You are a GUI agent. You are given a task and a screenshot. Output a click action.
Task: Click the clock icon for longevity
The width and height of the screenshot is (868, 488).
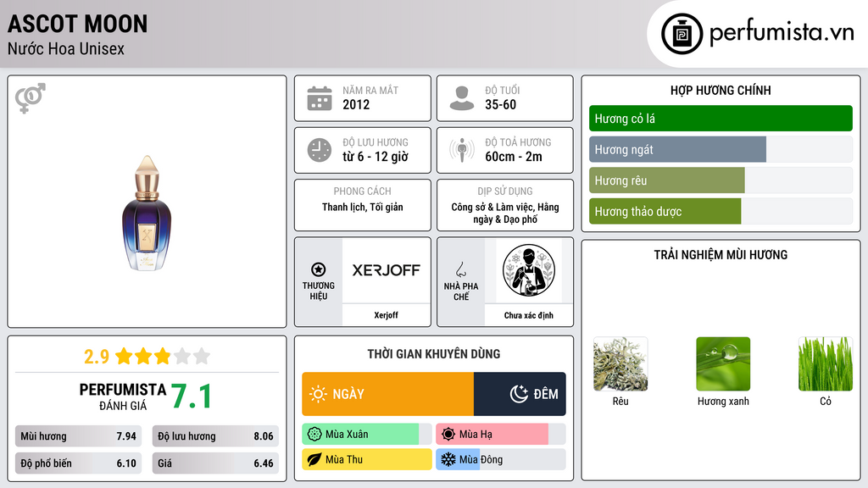320,150
